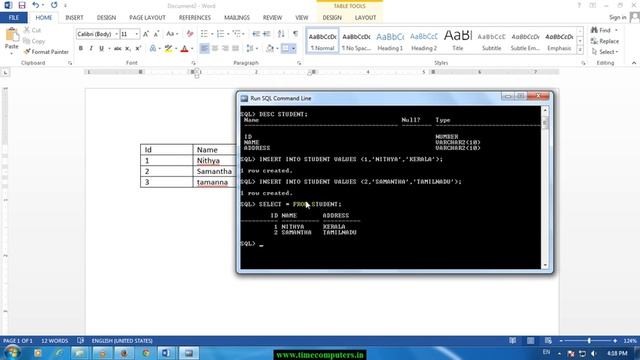Toggle Underline formatting
This screenshot has width=640, height=360.
coord(101,49)
